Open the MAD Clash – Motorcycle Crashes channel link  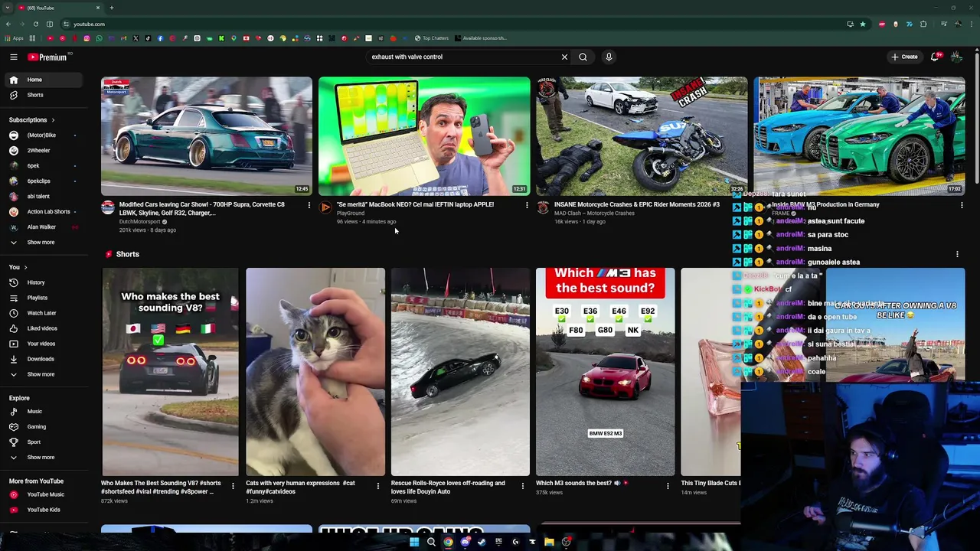pos(594,214)
